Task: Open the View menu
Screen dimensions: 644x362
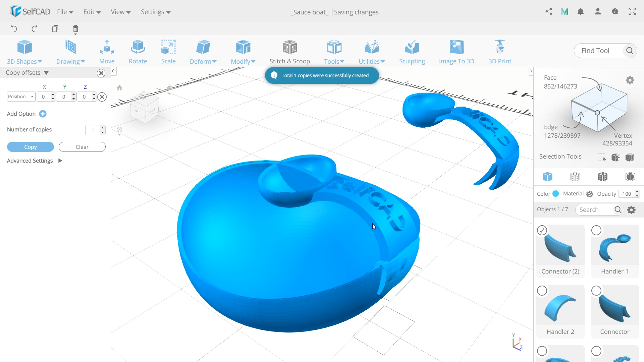Action: pyautogui.click(x=120, y=12)
